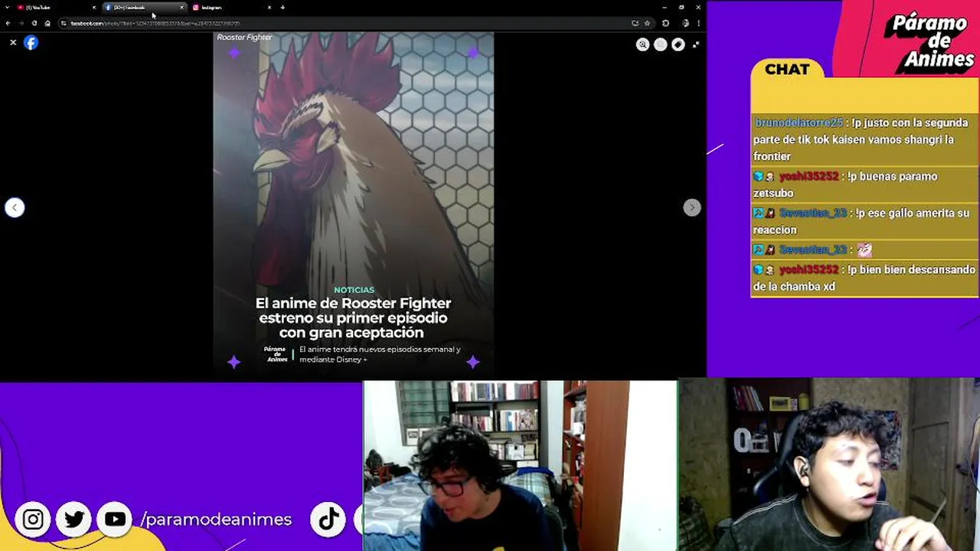Click the Twitter icon in the overlay

(74, 520)
